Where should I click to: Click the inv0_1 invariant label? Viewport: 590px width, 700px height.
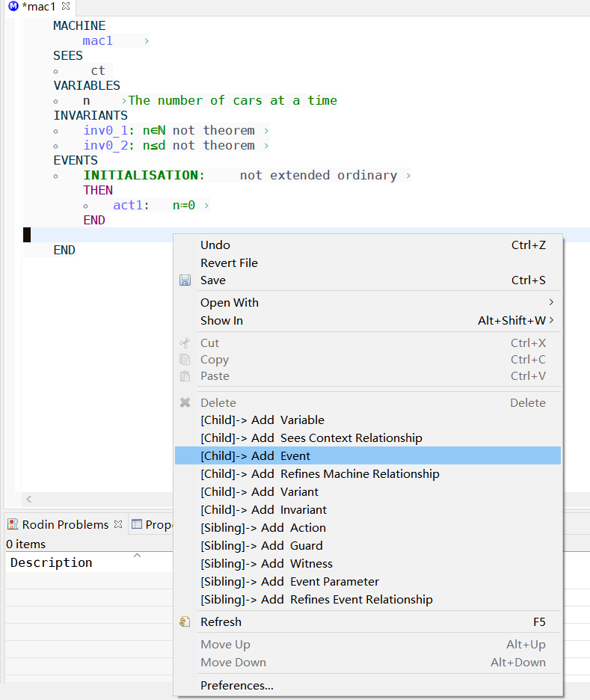click(x=105, y=130)
